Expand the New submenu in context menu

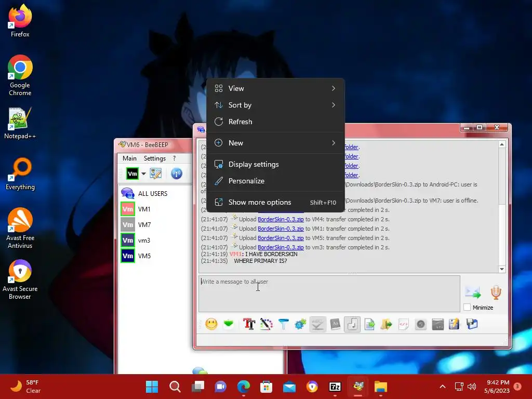point(275,143)
